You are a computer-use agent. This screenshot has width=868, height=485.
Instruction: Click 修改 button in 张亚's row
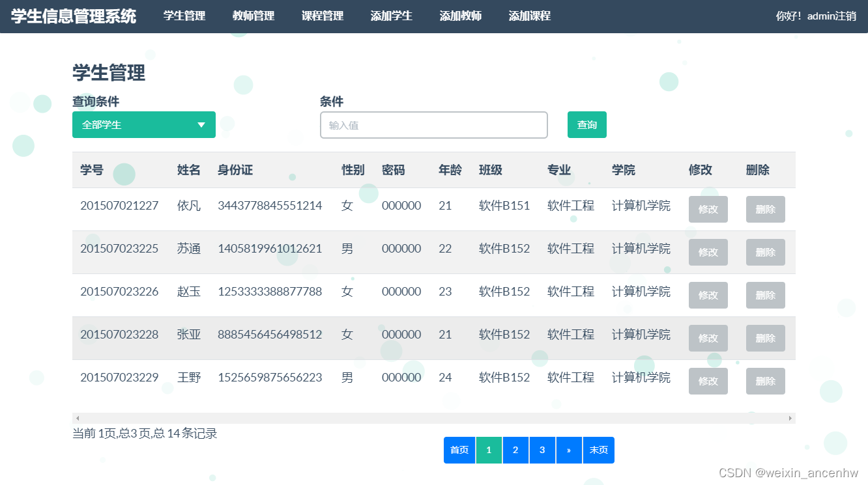click(x=708, y=339)
